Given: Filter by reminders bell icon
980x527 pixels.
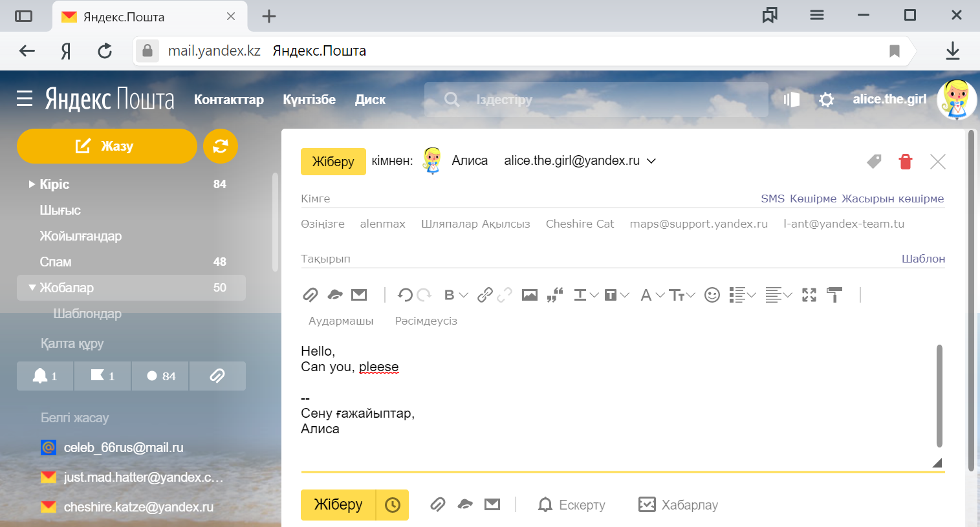Looking at the screenshot, I should pos(45,376).
